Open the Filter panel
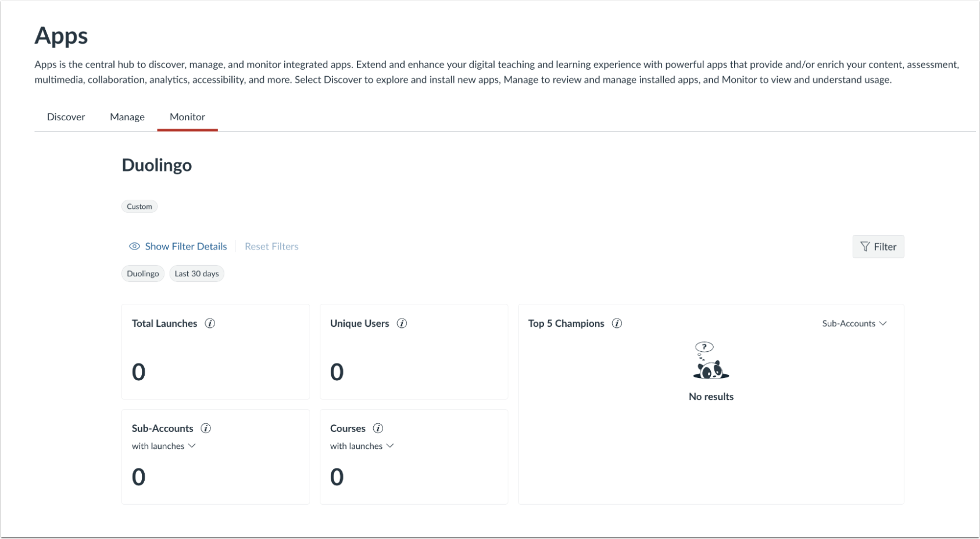Viewport: 980px width, 539px height. pos(878,247)
